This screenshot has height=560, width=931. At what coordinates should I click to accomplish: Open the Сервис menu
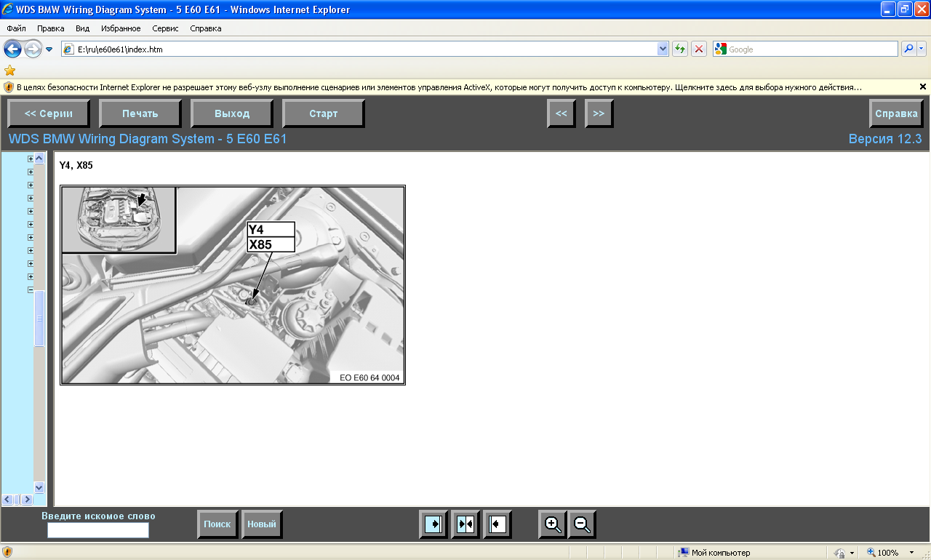pyautogui.click(x=167, y=28)
